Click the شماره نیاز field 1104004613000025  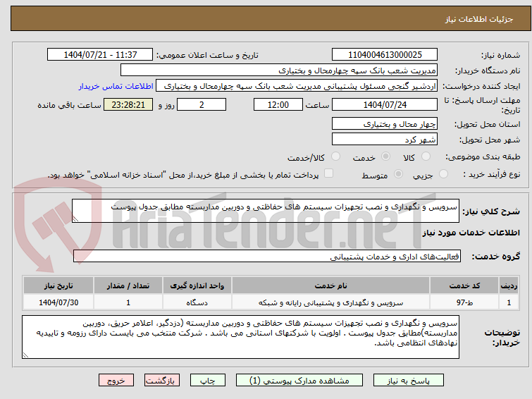[x=385, y=55]
